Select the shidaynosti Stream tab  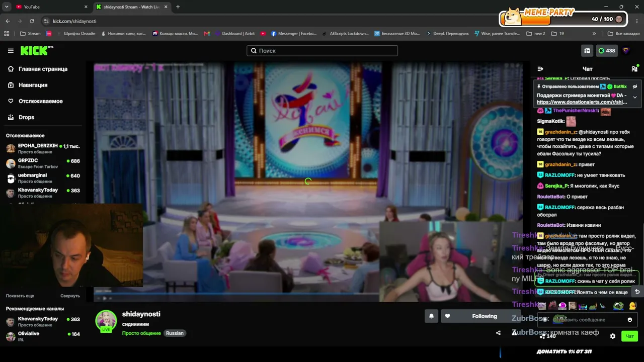pyautogui.click(x=132, y=7)
